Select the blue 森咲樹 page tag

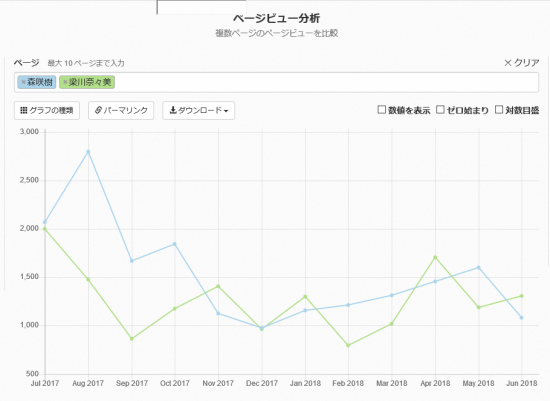pos(37,82)
